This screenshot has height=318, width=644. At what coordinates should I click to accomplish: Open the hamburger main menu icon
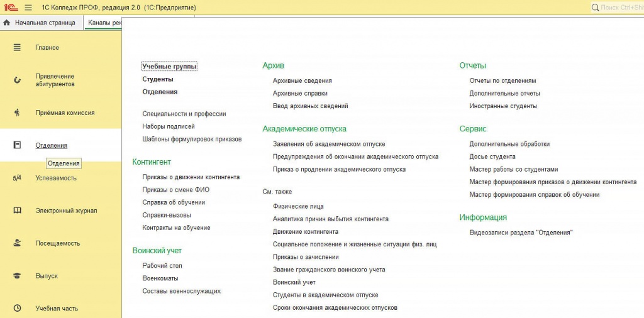pos(28,8)
